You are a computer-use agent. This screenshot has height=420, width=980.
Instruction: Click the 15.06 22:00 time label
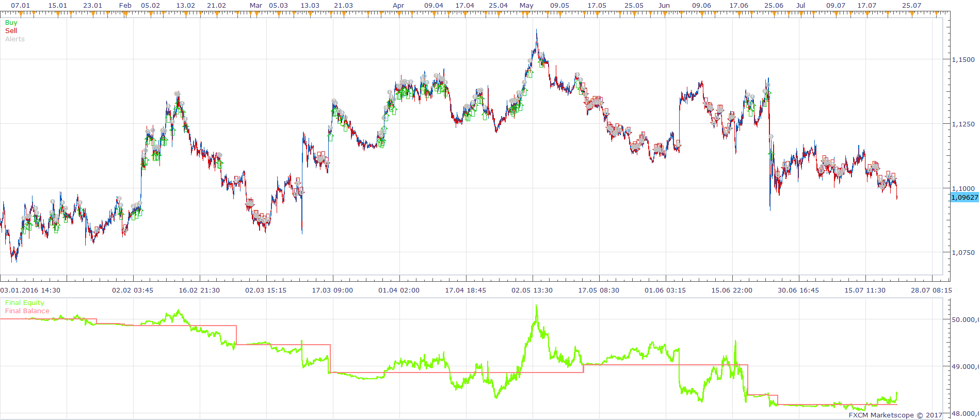pyautogui.click(x=732, y=290)
